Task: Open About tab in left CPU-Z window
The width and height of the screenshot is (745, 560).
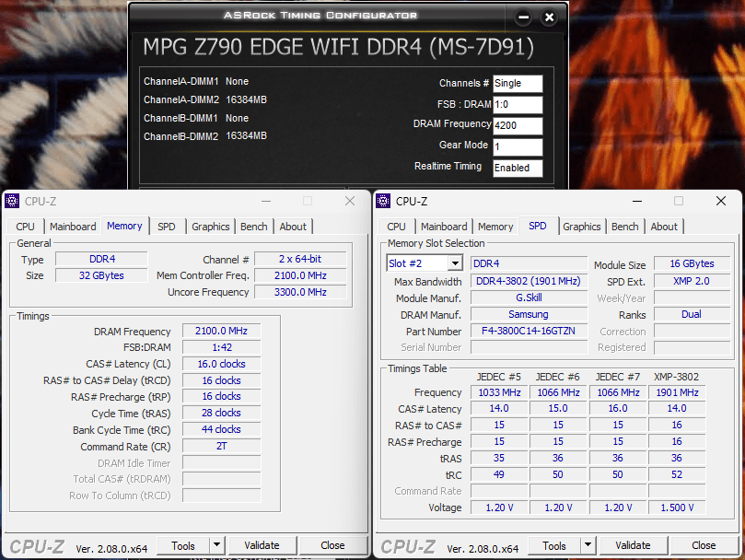Action: [x=293, y=227]
